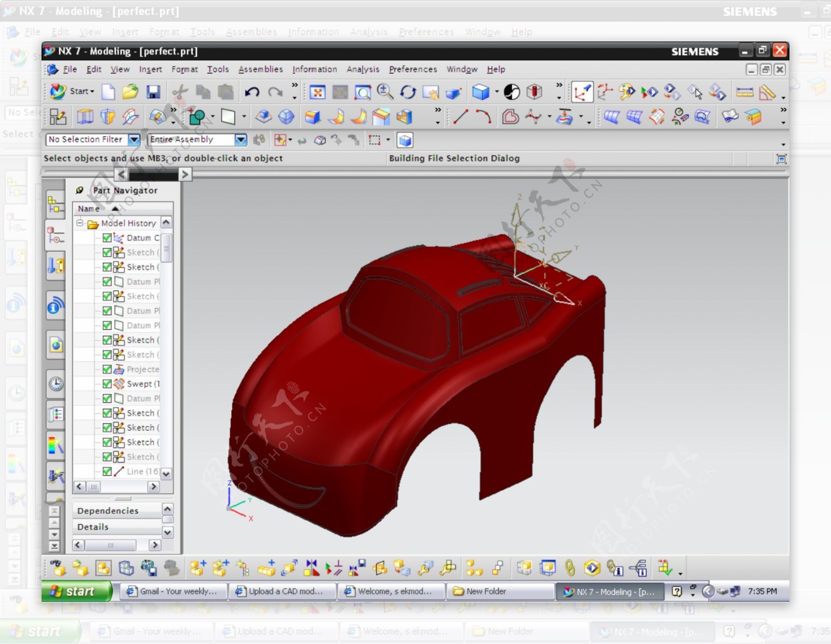Toggle the checkbox for the Line (16) feature

coord(107,472)
